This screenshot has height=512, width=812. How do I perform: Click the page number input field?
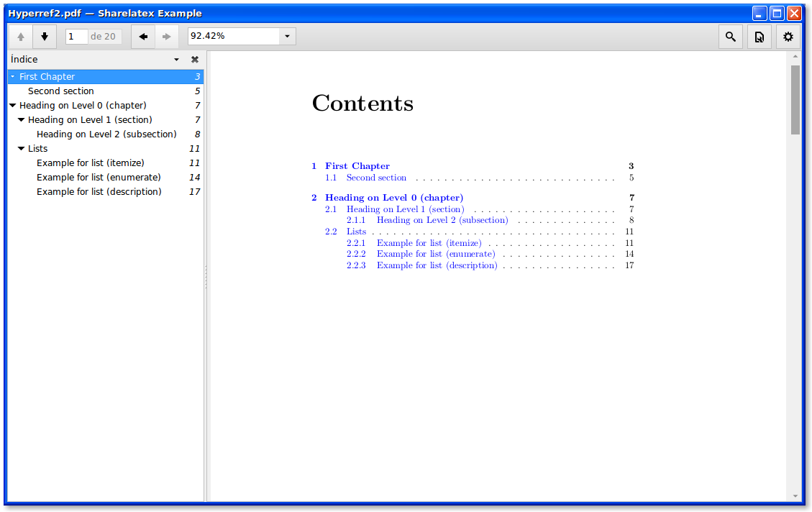pyautogui.click(x=76, y=36)
